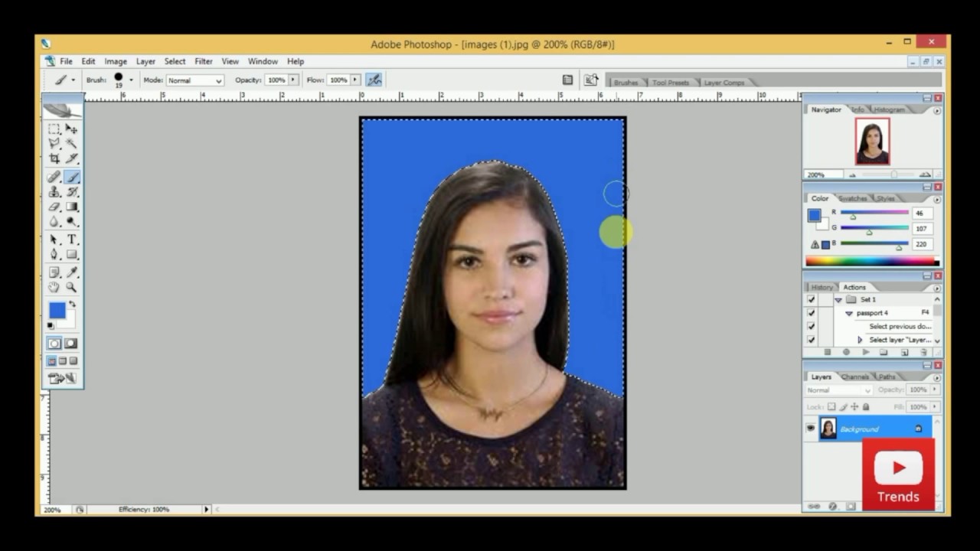Image resolution: width=980 pixels, height=551 pixels.
Task: Open the Opacity slider arrow in options bar
Action: click(292, 80)
